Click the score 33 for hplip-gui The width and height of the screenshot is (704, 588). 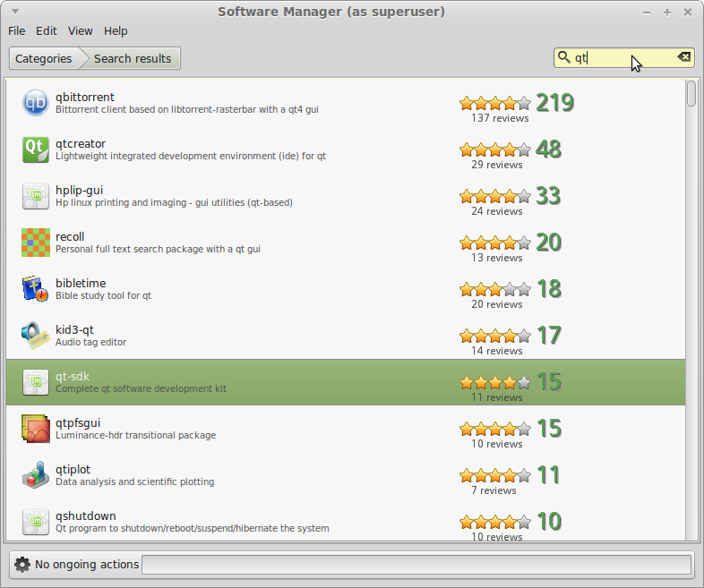pyautogui.click(x=549, y=196)
